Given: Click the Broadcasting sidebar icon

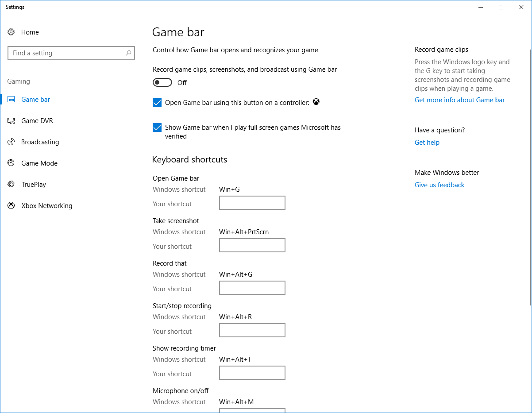Looking at the screenshot, I should coord(11,142).
